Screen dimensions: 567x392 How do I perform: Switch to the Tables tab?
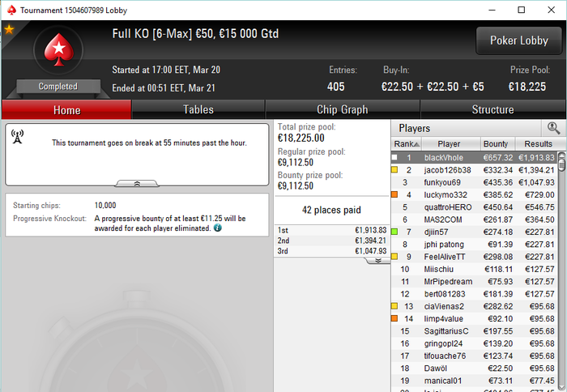coord(198,109)
